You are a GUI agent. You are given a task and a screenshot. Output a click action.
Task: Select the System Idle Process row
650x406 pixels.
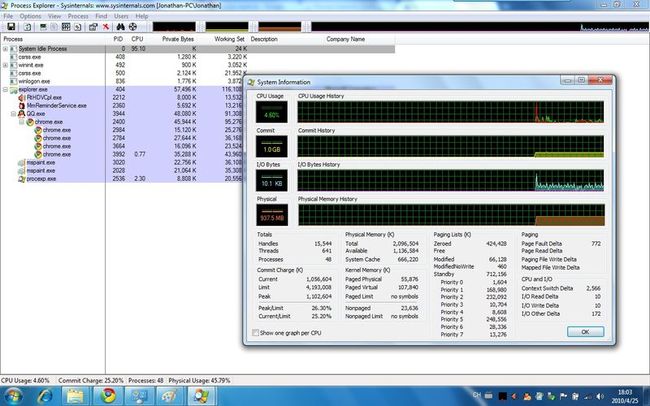[197, 49]
